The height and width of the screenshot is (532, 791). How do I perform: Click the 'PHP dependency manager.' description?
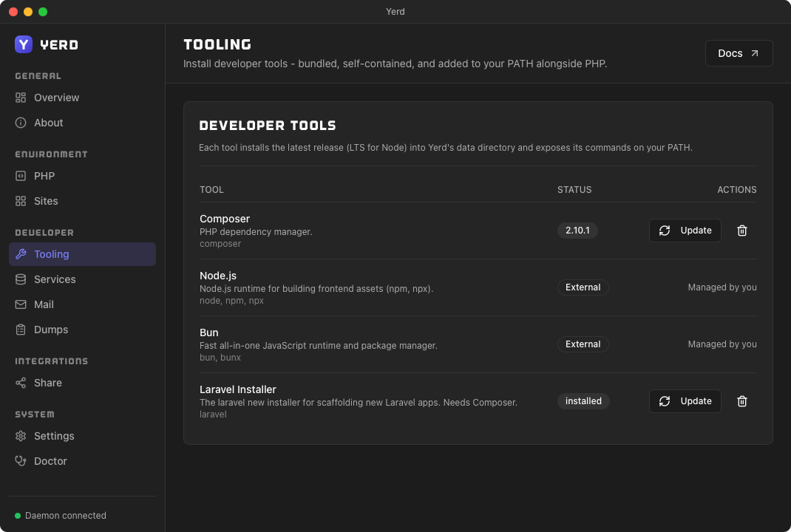tap(256, 232)
